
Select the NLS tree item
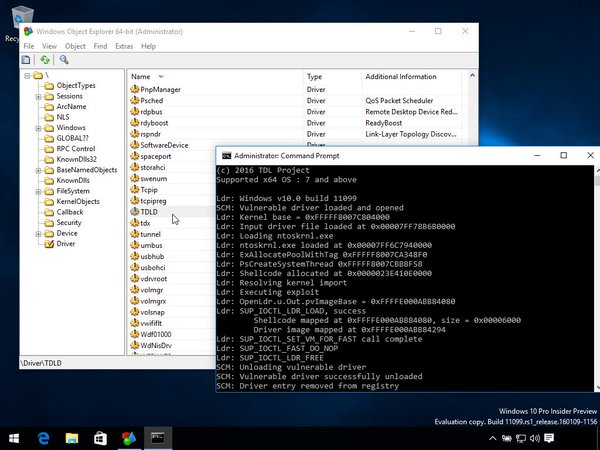click(x=63, y=117)
